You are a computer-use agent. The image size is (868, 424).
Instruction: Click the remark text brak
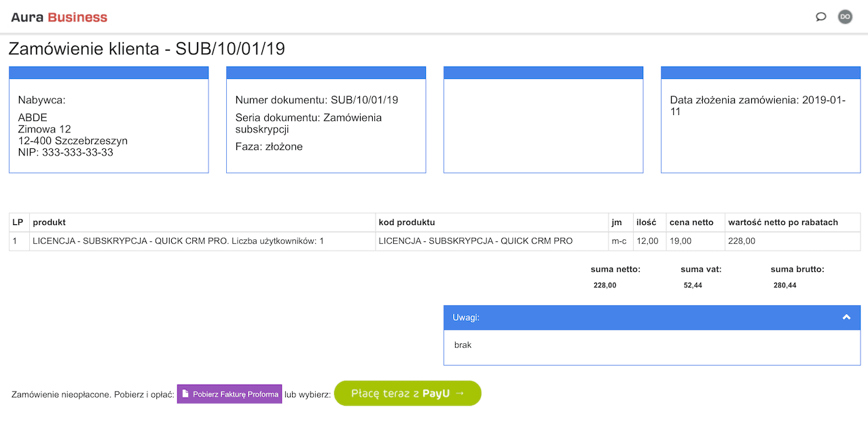[463, 345]
